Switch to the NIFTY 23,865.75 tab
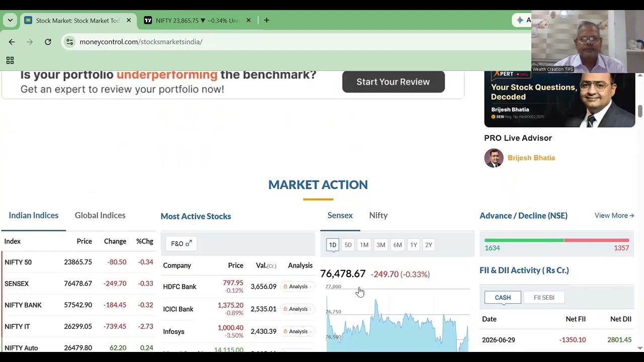Screen dimensions: 644x362 [197, 21]
